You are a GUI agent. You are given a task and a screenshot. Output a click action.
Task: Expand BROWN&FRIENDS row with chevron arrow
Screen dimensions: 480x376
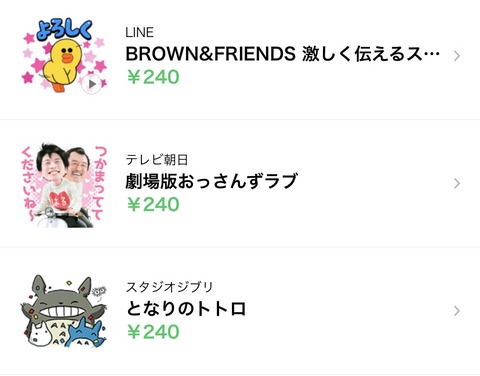pyautogui.click(x=457, y=56)
